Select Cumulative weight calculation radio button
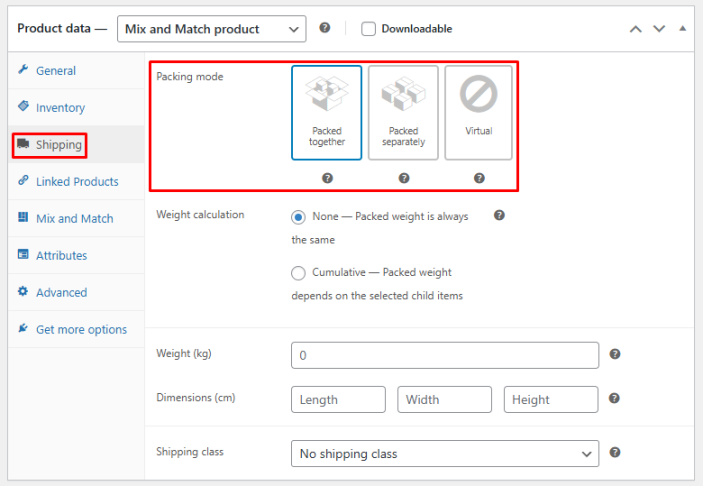Image resolution: width=703 pixels, height=486 pixels. coord(298,272)
